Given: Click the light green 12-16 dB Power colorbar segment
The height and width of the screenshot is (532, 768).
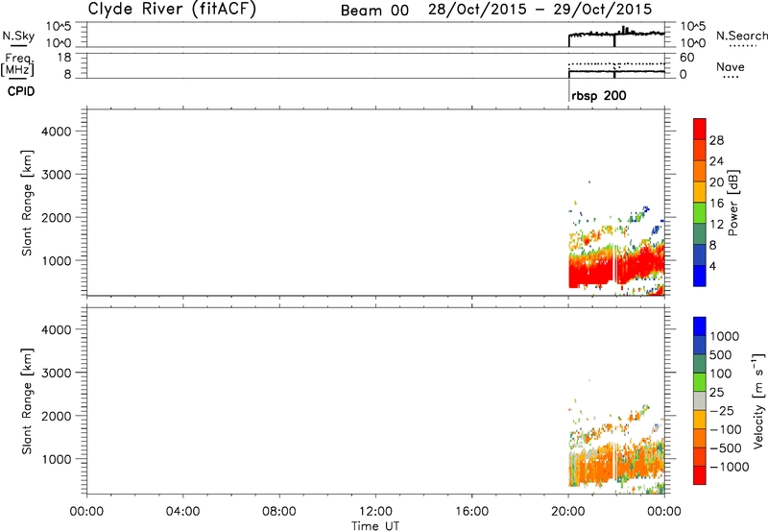Looking at the screenshot, I should 700,212.
